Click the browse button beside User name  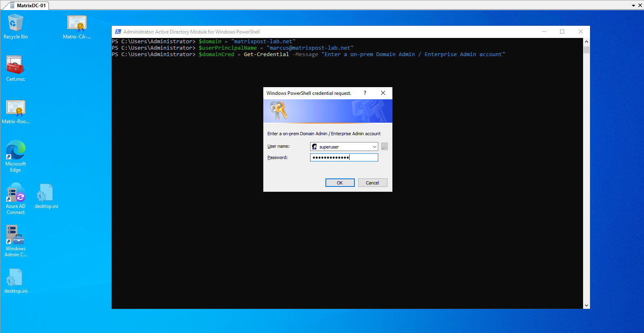pos(384,147)
